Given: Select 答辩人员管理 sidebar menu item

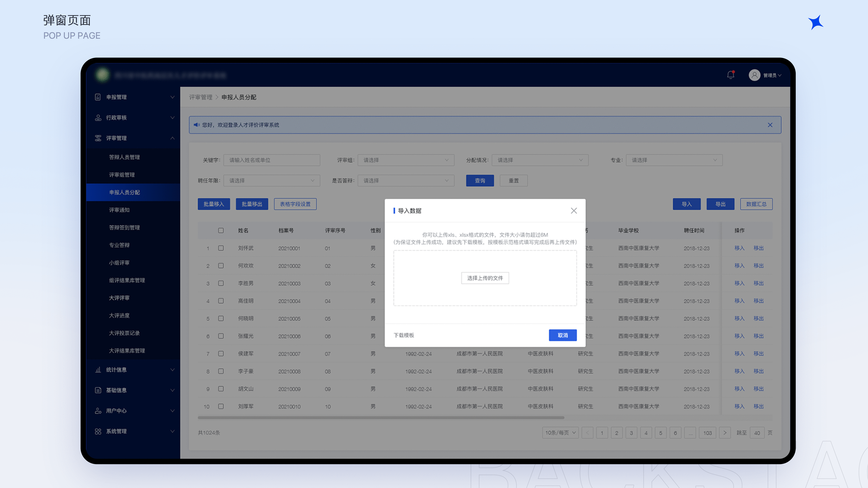Looking at the screenshot, I should (x=124, y=157).
